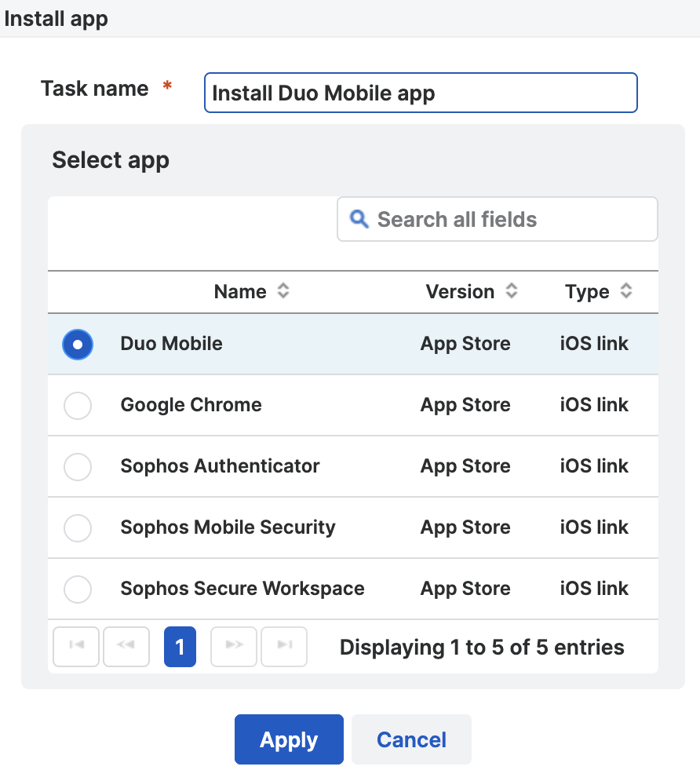
Task: Click the page 1 pagination button
Action: [180, 647]
